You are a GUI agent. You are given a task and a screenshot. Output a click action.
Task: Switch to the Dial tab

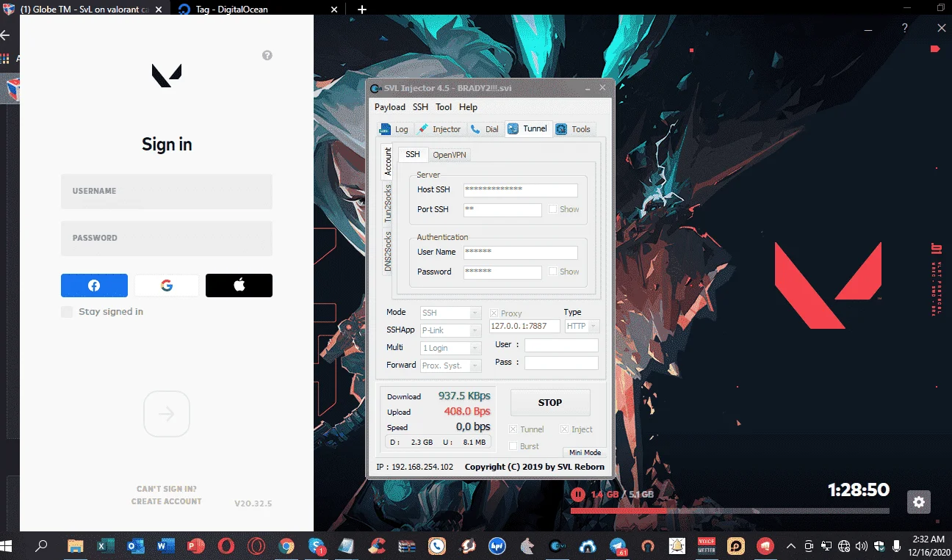pos(485,129)
